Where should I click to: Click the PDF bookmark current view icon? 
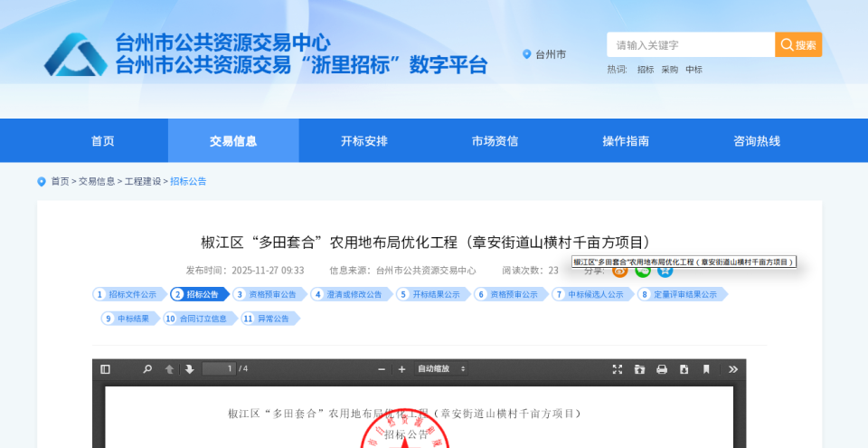(x=706, y=369)
